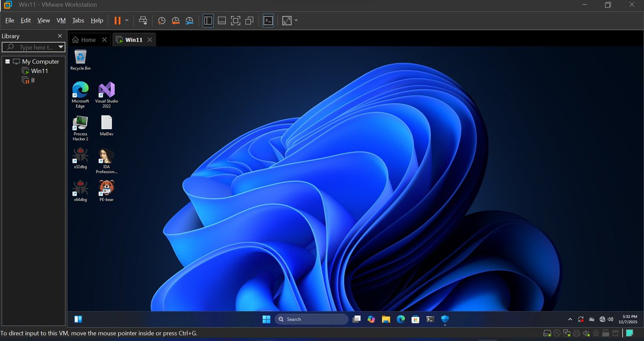Select the Process Hacker 2 desktop shortcut
This screenshot has width=644, height=341.
[x=80, y=128]
